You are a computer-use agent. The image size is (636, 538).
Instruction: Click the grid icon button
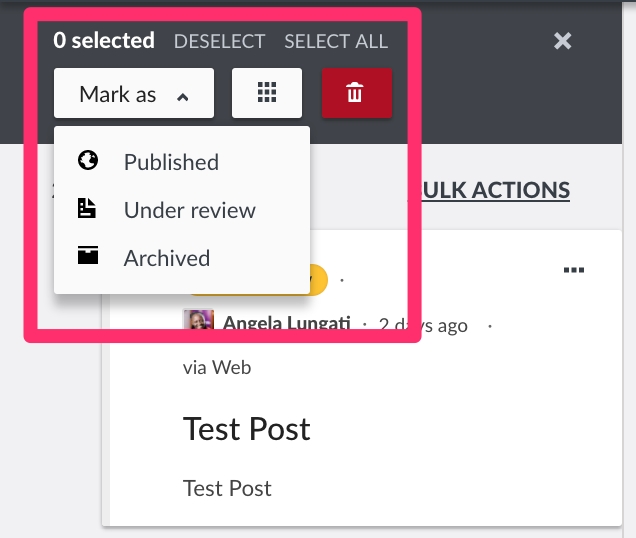pyautogui.click(x=266, y=94)
